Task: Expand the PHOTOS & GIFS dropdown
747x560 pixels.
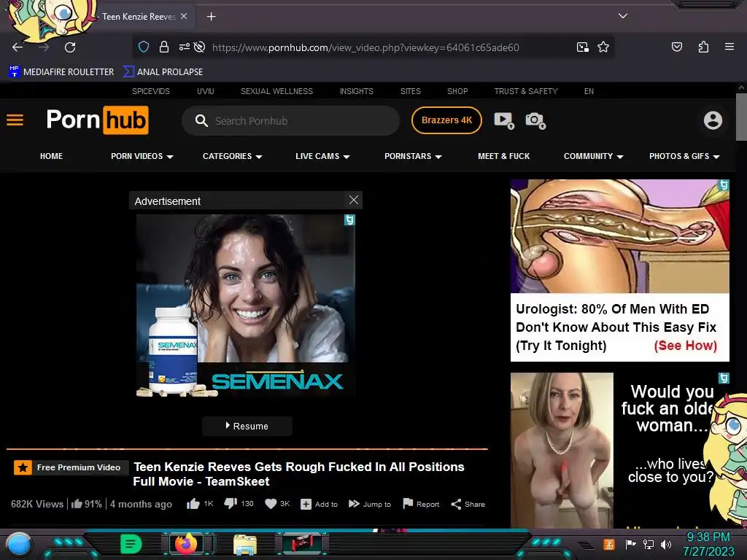Action: [684, 156]
